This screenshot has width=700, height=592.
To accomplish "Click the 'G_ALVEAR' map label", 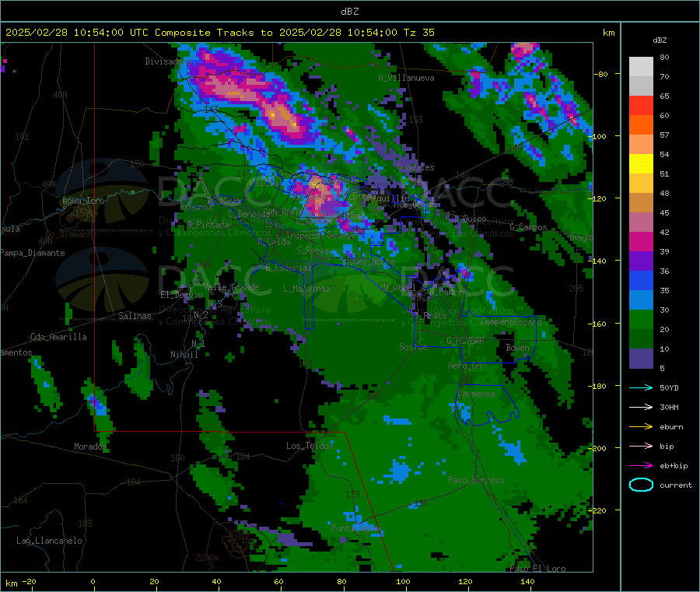I will click(465, 341).
